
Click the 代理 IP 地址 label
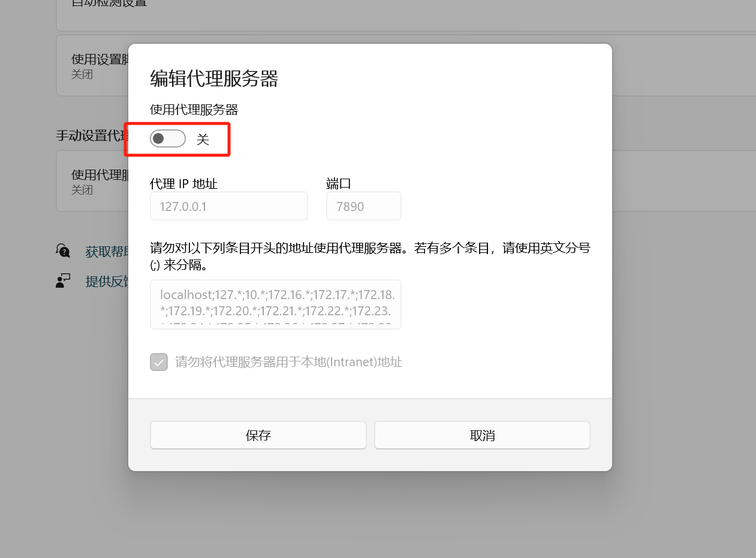(x=183, y=183)
